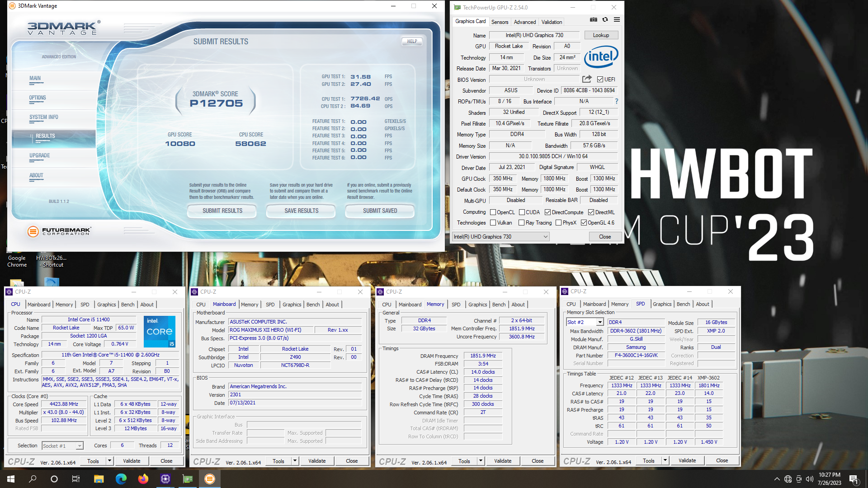
Task: Open taskbar Search magnifier
Action: (x=33, y=479)
